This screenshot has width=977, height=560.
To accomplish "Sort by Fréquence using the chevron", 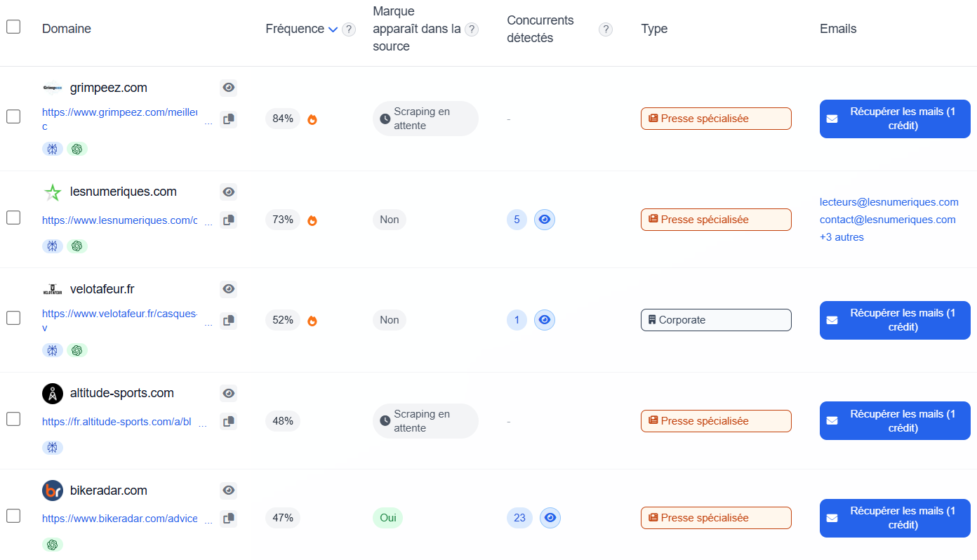I will tap(333, 29).
